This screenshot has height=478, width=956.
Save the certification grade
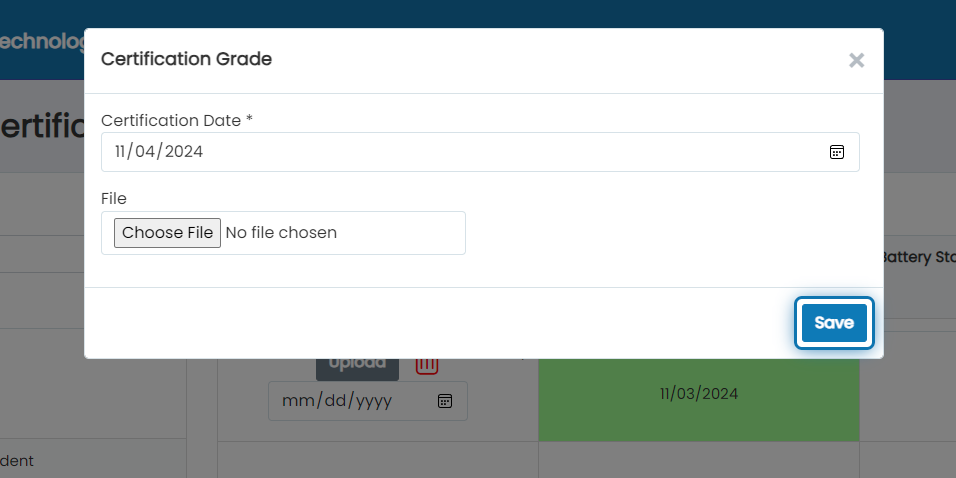(834, 323)
